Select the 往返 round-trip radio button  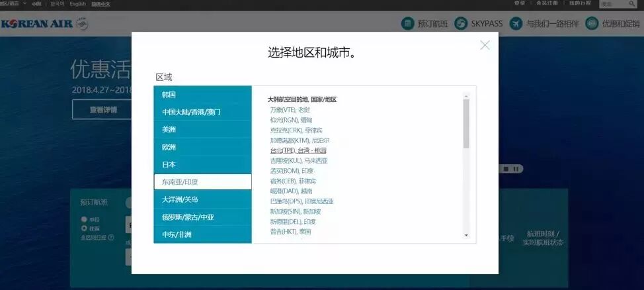[84, 228]
